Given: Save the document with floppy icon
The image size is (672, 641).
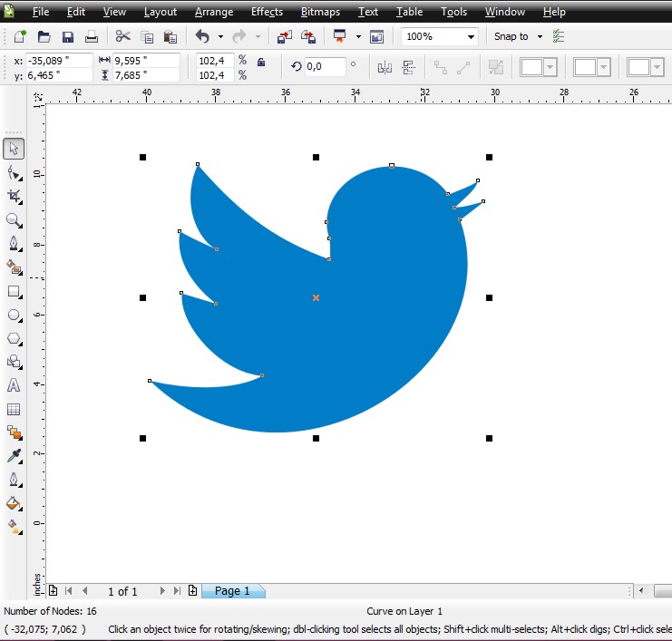Looking at the screenshot, I should (68, 37).
